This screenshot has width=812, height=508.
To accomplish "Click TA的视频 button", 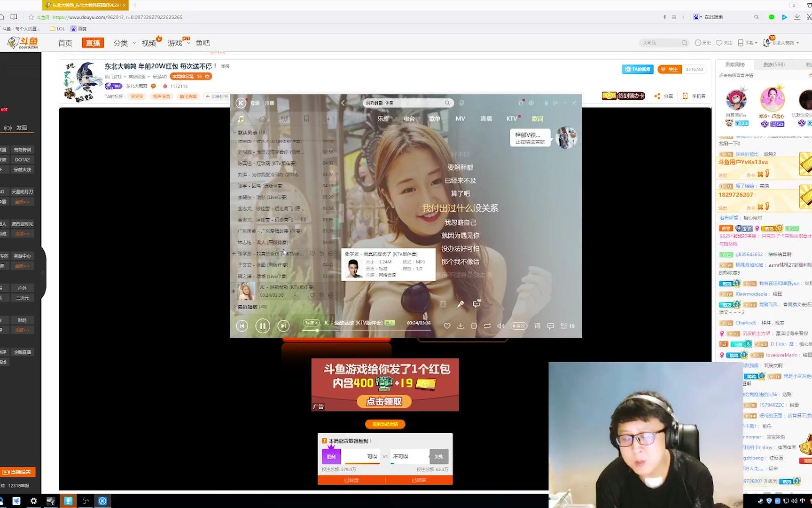I will coord(638,69).
